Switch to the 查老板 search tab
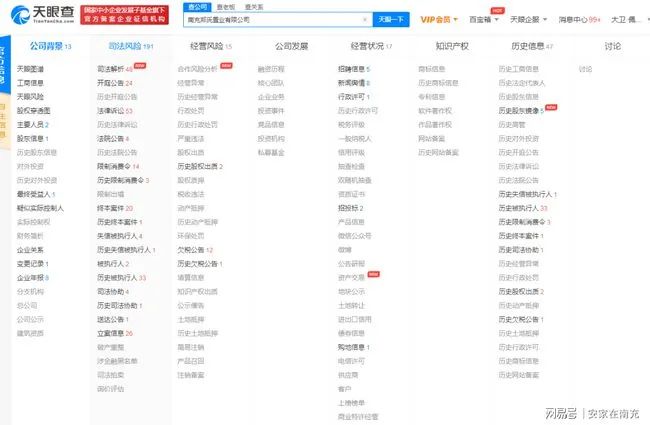This screenshot has width=650, height=425. point(226,7)
